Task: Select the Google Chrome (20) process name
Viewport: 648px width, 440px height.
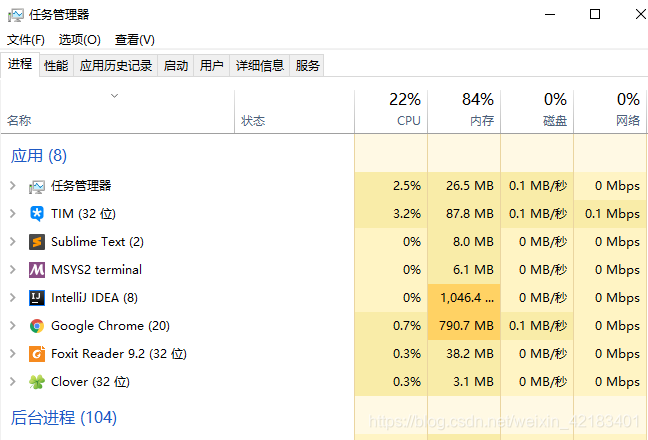Action: tap(110, 326)
